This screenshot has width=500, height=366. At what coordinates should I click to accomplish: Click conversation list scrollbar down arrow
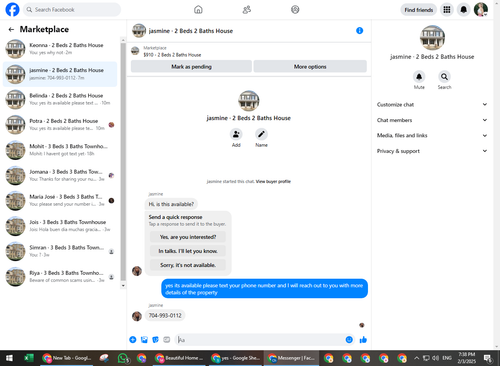[123, 285]
